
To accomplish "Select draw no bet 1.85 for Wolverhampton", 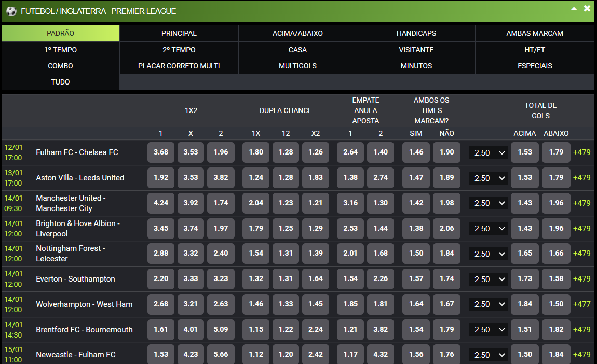I will [x=350, y=304].
